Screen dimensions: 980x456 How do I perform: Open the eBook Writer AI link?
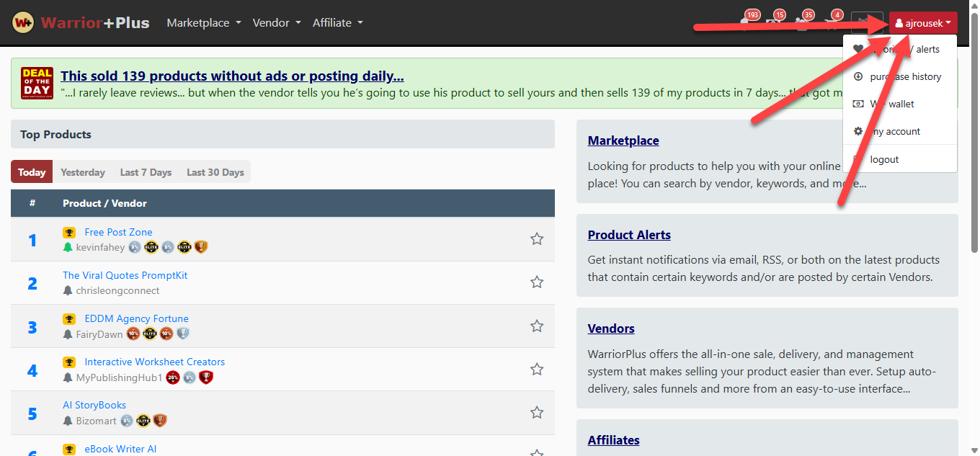[x=120, y=449]
